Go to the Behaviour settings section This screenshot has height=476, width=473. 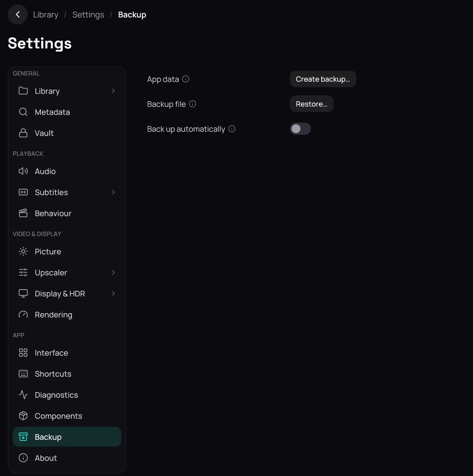67,213
